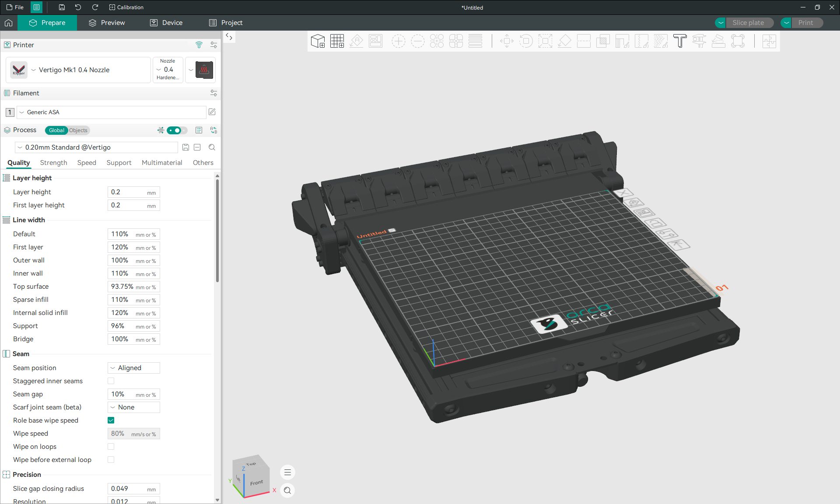
Task: Expand the Scarf joint seam dropdown
Action: tap(134, 407)
